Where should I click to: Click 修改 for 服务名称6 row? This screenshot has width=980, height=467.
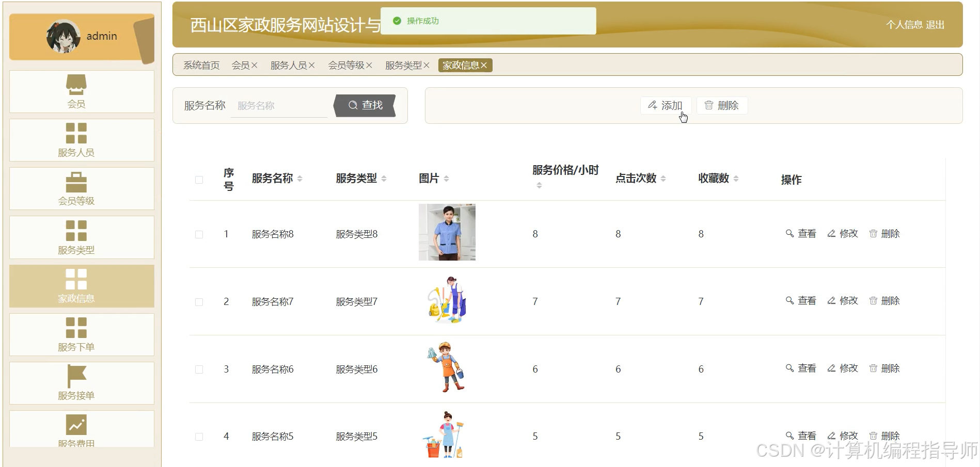[x=843, y=368]
